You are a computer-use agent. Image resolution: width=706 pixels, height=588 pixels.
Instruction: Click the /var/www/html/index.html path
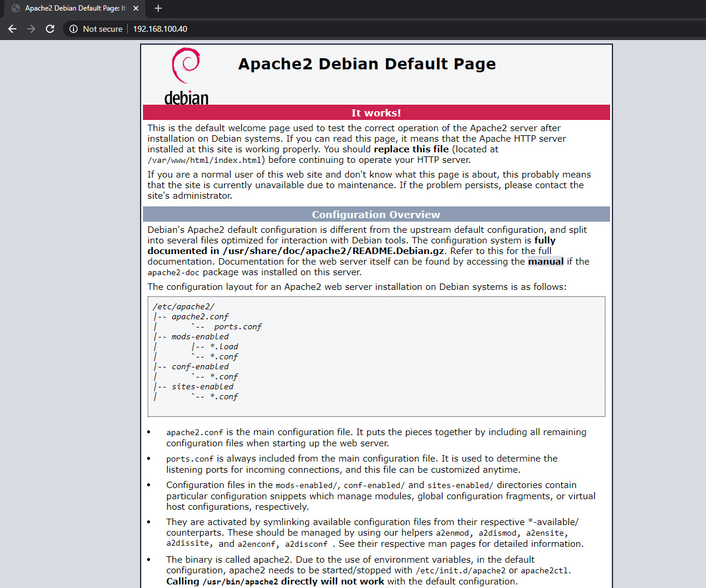point(205,160)
